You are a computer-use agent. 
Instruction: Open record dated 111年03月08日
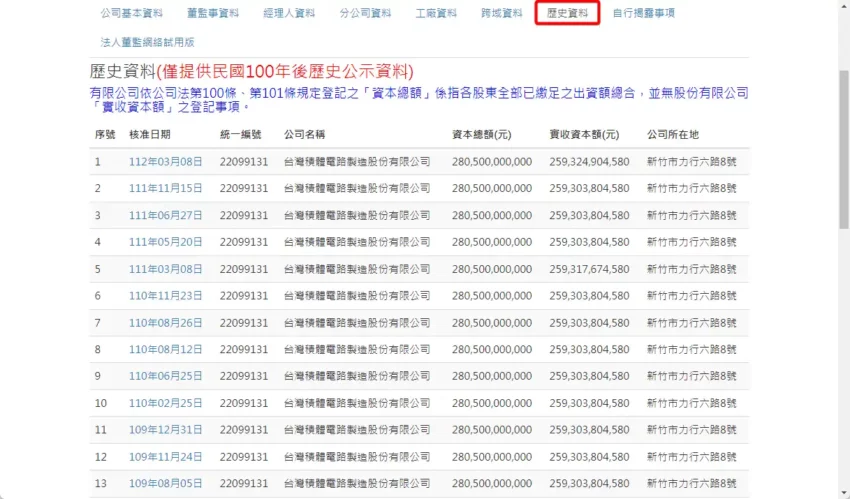(x=165, y=269)
